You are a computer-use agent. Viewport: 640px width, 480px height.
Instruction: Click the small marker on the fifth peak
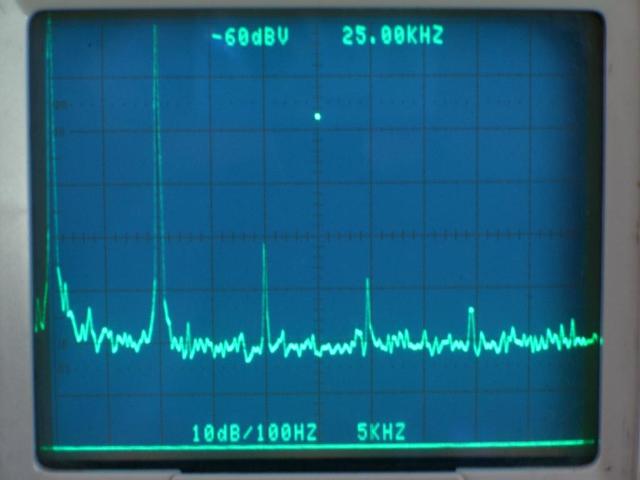click(x=471, y=310)
